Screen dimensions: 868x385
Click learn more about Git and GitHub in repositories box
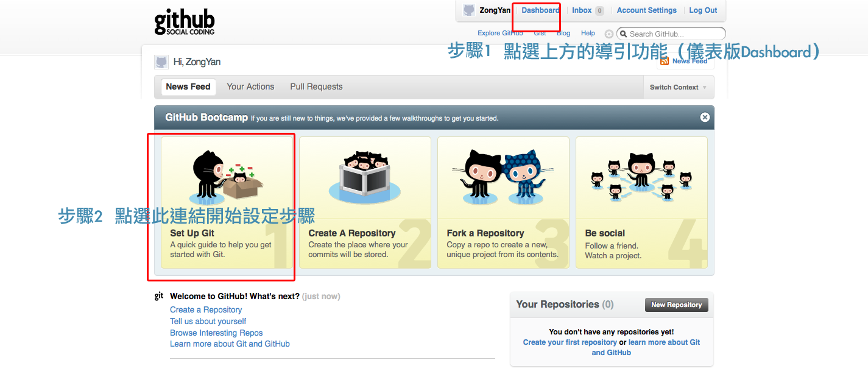pyautogui.click(x=647, y=347)
